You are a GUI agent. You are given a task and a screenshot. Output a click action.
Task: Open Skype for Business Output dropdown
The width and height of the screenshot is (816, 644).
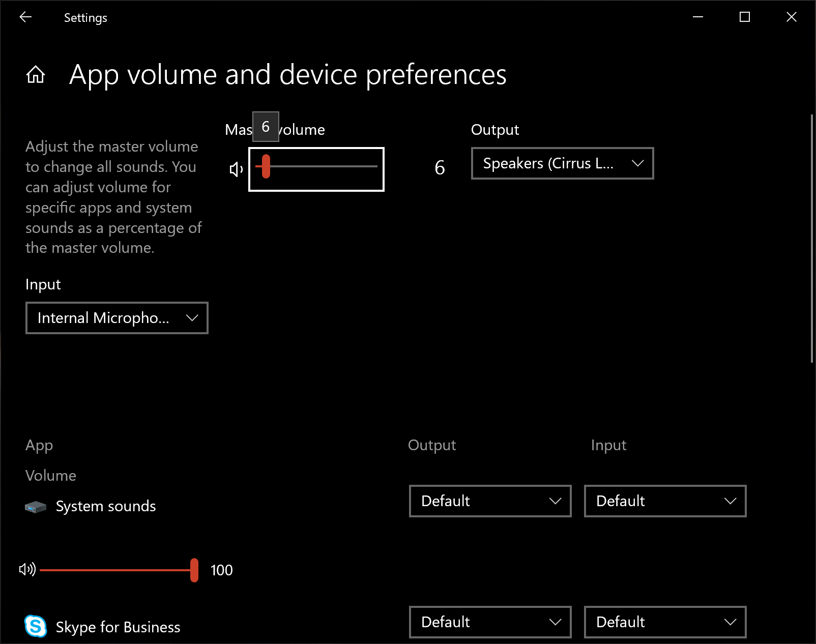point(490,622)
